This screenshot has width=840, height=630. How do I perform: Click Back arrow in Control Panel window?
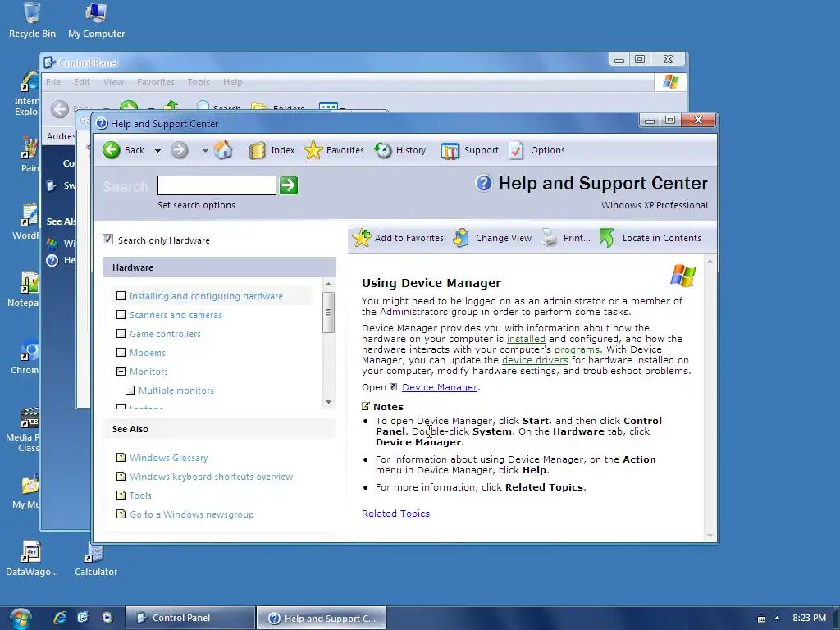pos(59,109)
